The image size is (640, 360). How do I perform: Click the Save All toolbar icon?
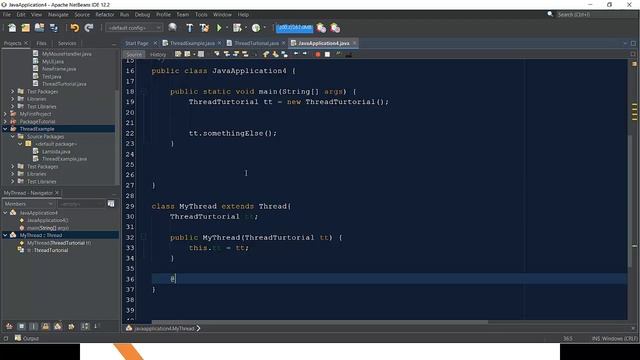click(x=53, y=28)
